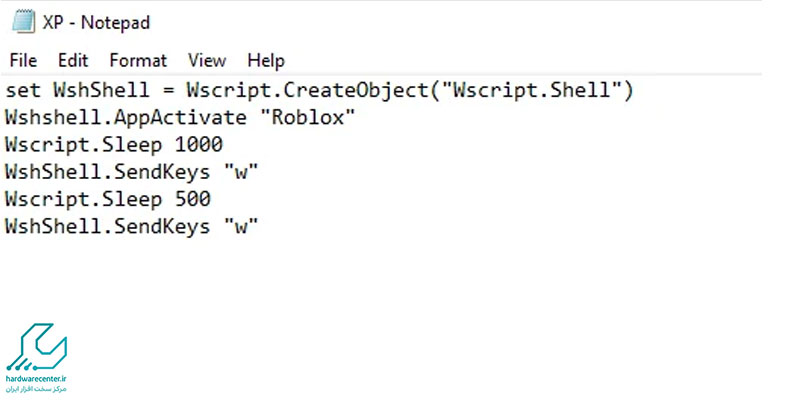800x400 pixels.
Task: Click within the Wscript.Sleep 1000 line
Action: coord(114,145)
